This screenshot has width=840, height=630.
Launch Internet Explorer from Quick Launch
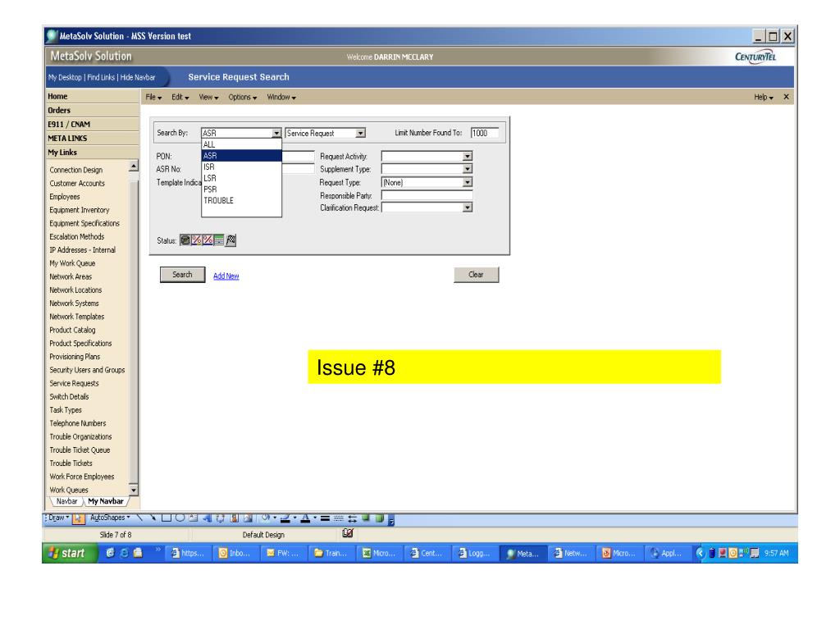tap(124, 553)
